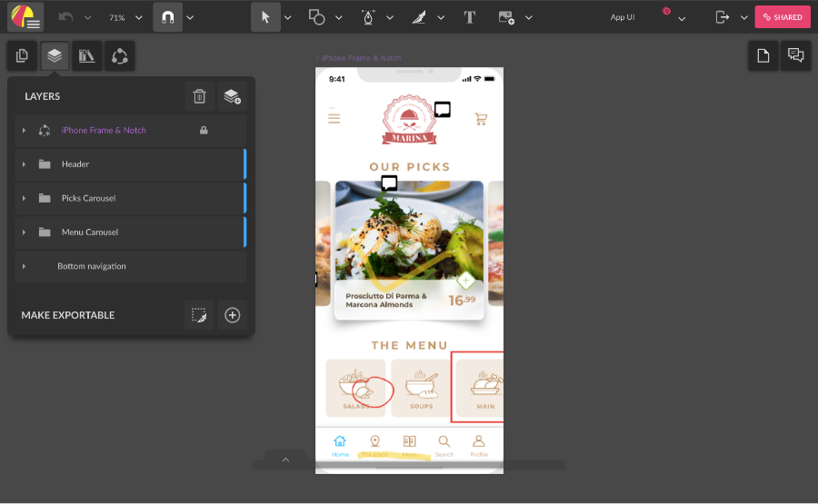Open the comments panel
This screenshot has width=818, height=504.
[795, 56]
